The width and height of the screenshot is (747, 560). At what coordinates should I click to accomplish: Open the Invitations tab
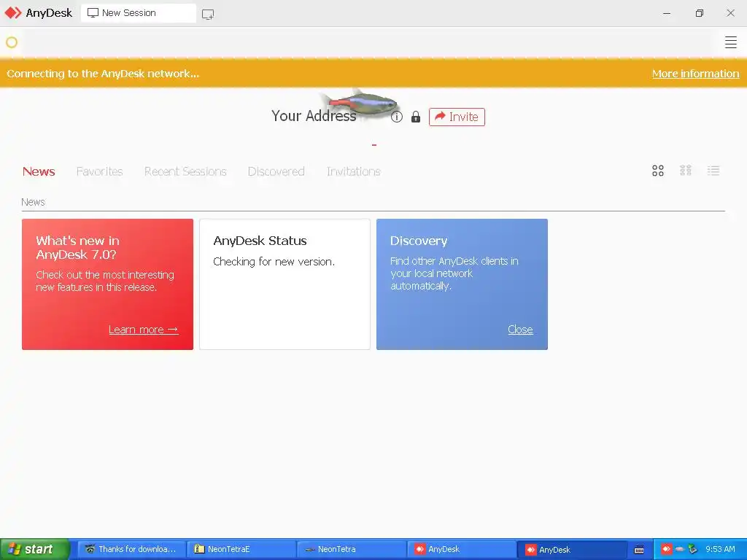(x=354, y=171)
